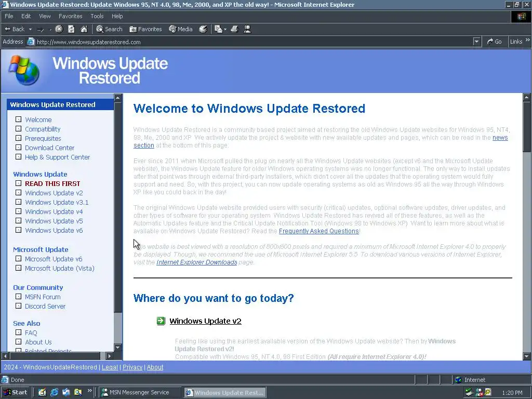
Task: Click sidebar scrollbar down arrow
Action: pyautogui.click(x=118, y=348)
